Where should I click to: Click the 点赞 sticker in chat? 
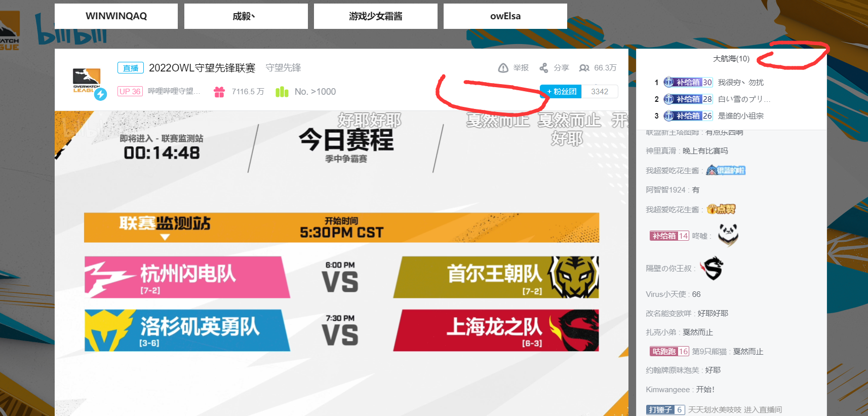tap(721, 209)
